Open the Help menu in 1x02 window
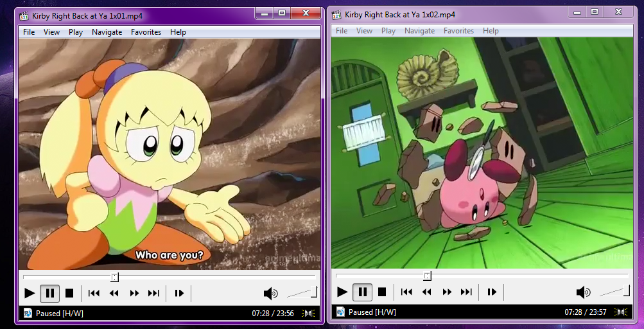This screenshot has height=329, width=644. coord(491,31)
